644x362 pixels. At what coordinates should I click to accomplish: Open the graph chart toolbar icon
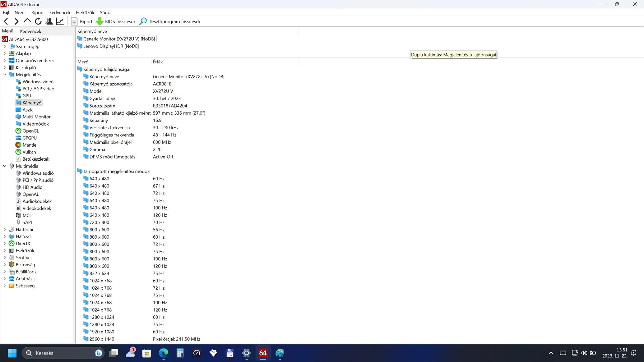pos(60,21)
